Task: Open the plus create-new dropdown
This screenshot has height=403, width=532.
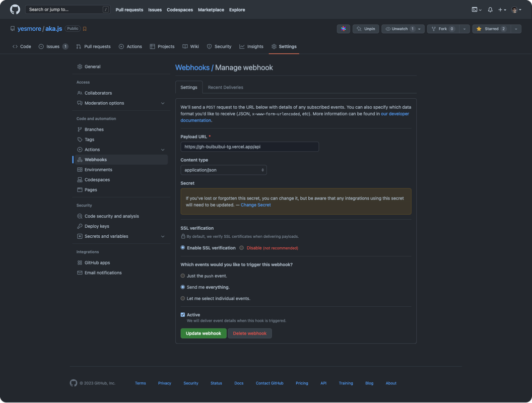Action: point(502,10)
